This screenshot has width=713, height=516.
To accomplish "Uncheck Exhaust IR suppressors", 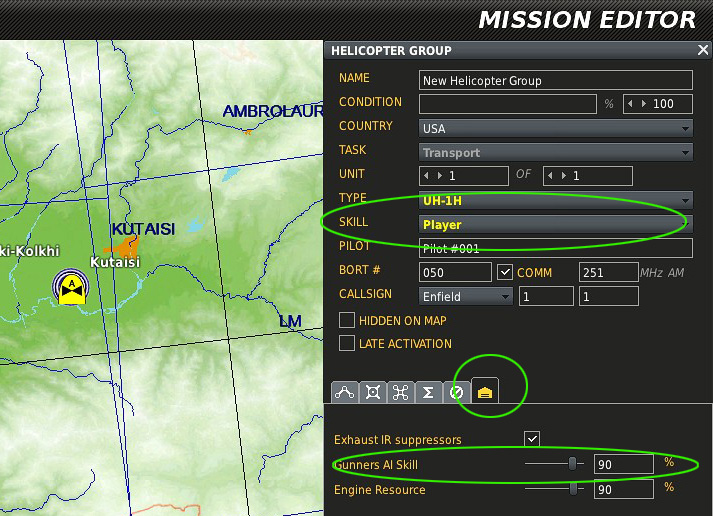I will (x=532, y=439).
